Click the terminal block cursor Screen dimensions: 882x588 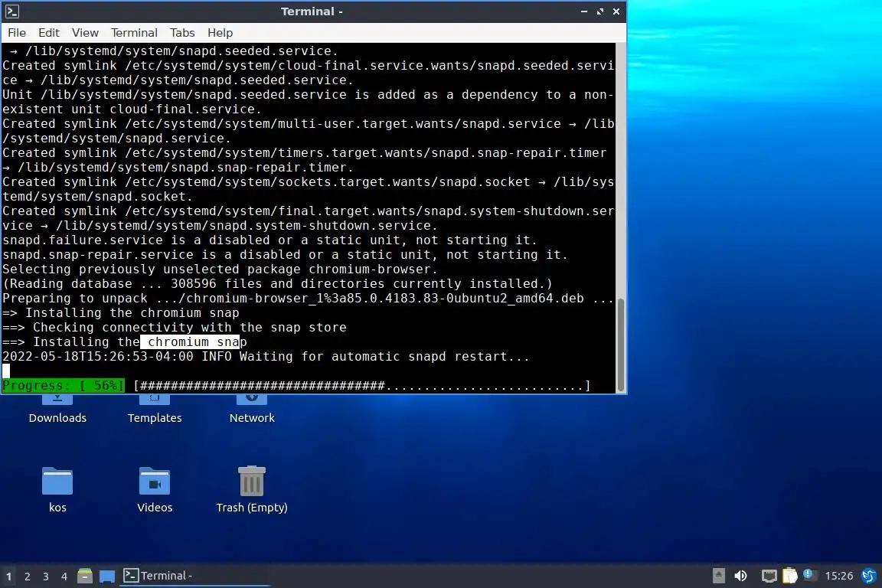click(x=6, y=371)
